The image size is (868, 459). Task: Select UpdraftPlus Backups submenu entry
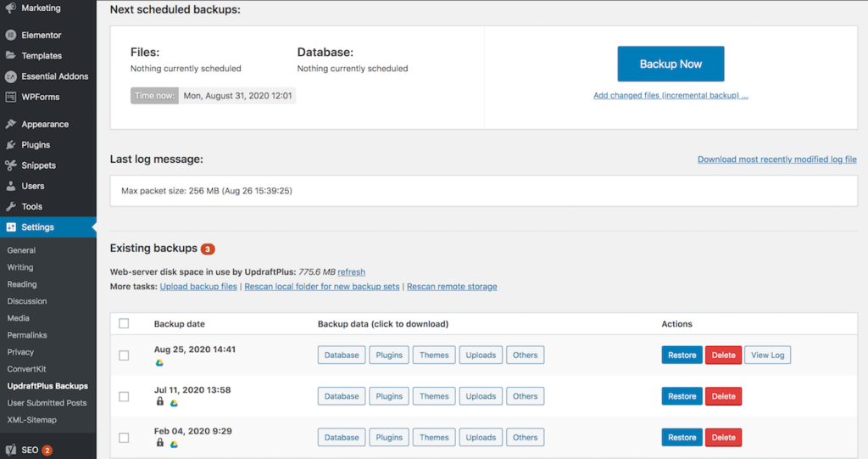(47, 386)
